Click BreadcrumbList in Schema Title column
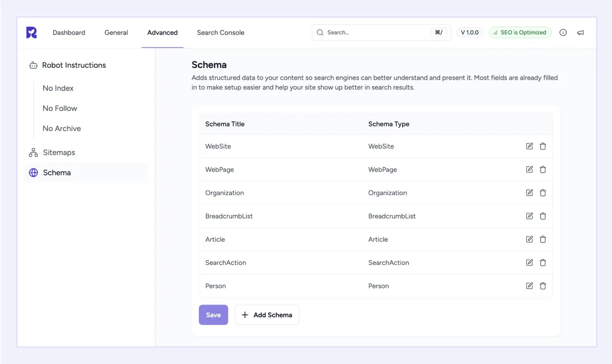The width and height of the screenshot is (612, 364). pos(229,216)
